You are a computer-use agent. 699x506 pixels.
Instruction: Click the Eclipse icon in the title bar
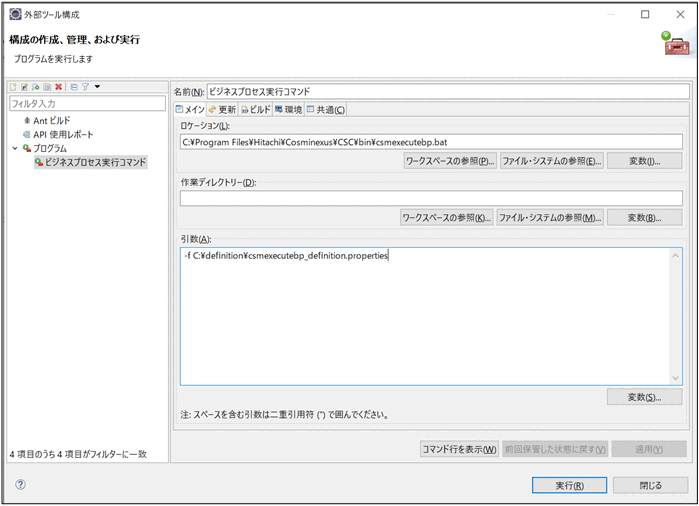[16, 14]
